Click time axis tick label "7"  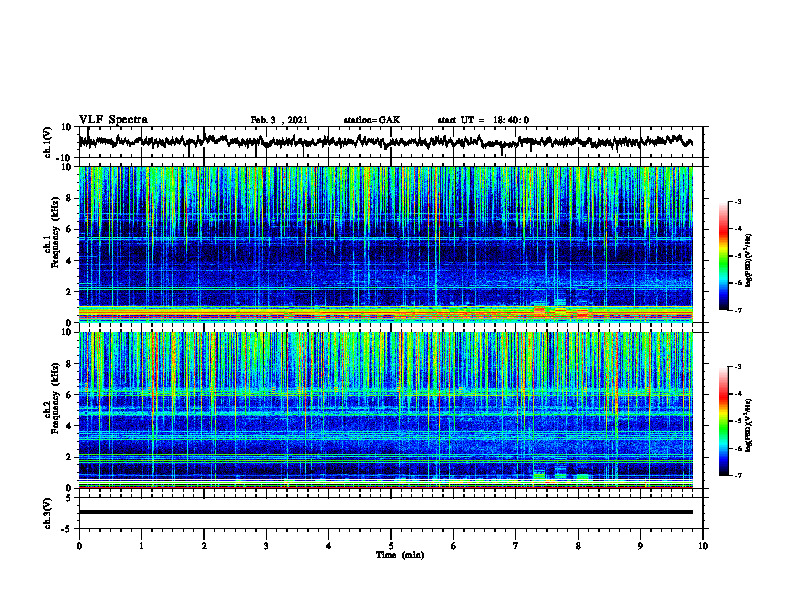pos(516,546)
